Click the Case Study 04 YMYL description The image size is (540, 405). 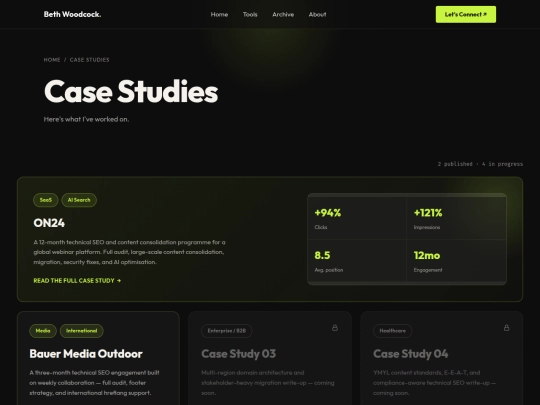(x=435, y=383)
